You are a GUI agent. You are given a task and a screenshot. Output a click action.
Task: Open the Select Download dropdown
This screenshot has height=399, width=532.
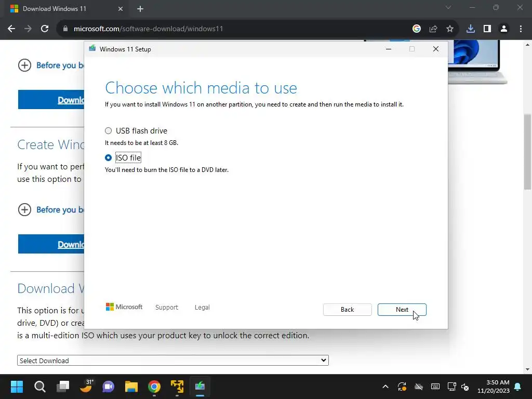tap(172, 361)
